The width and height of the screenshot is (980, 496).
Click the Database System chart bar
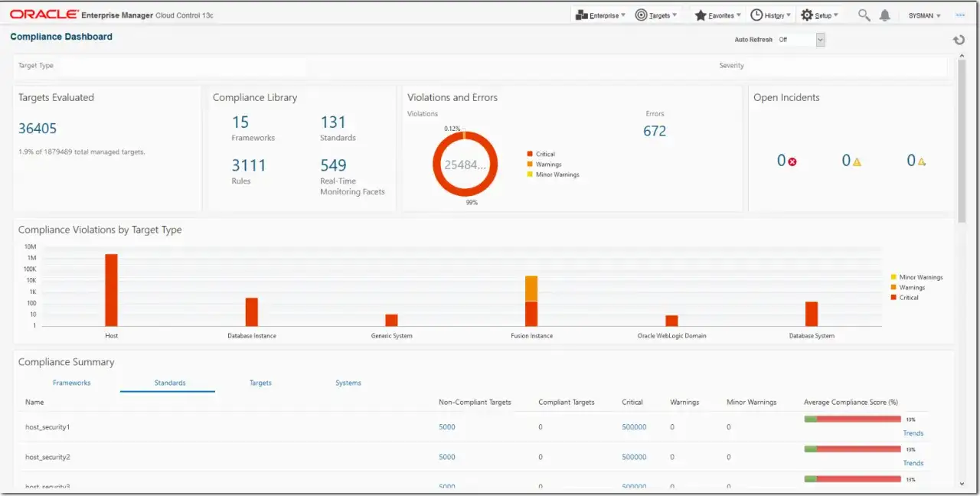[x=812, y=314]
